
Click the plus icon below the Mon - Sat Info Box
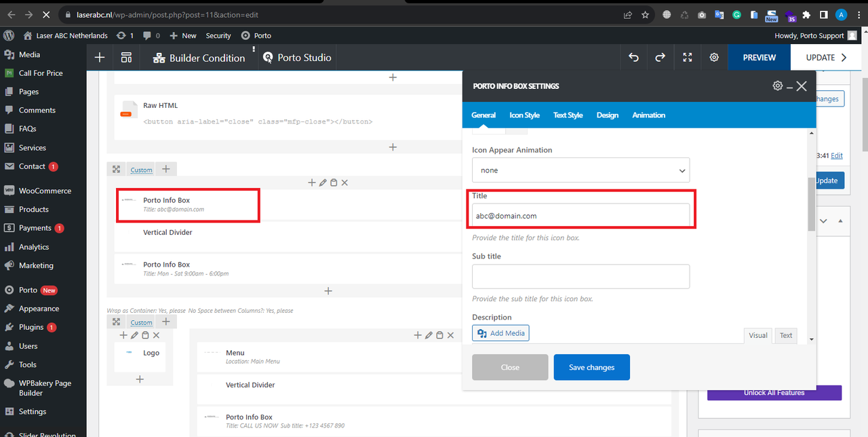click(328, 290)
